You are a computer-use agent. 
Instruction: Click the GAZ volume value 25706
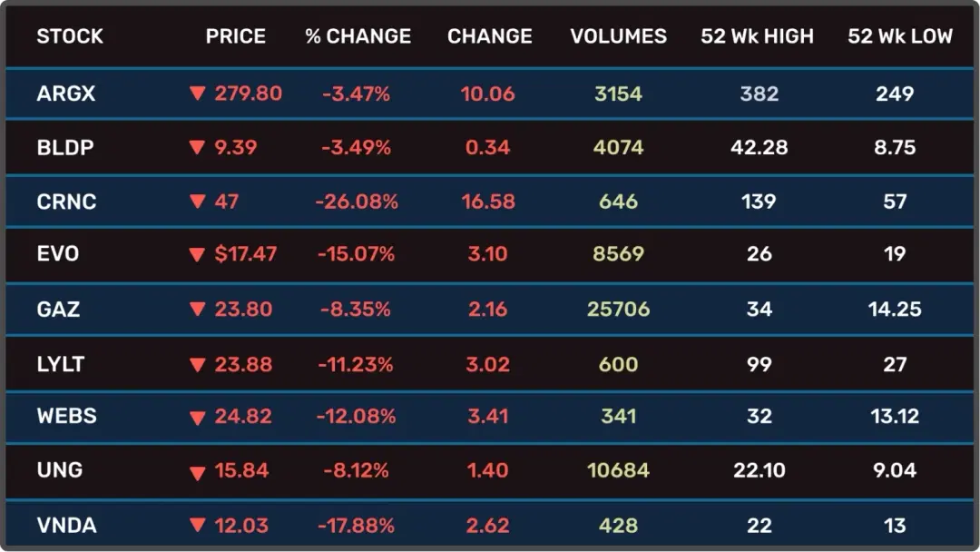pyautogui.click(x=618, y=310)
